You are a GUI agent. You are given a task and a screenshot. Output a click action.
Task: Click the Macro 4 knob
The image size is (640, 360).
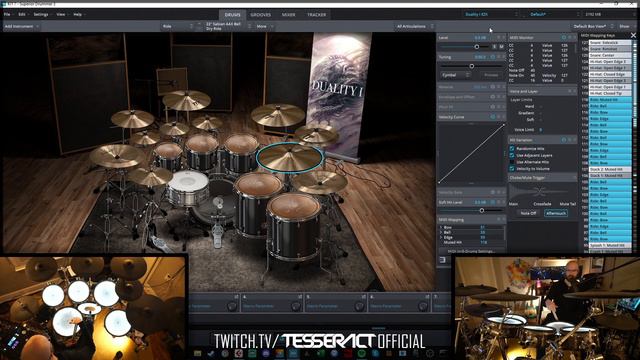(x=295, y=306)
